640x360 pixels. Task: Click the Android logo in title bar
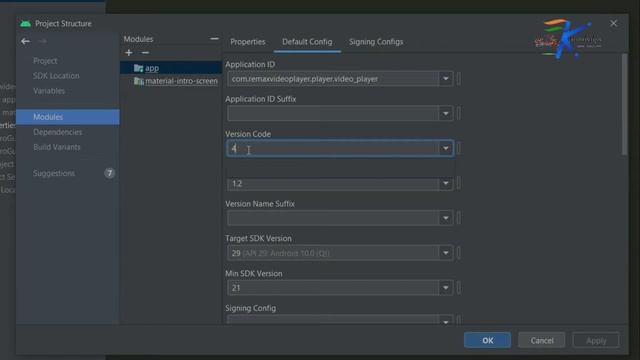coord(25,24)
